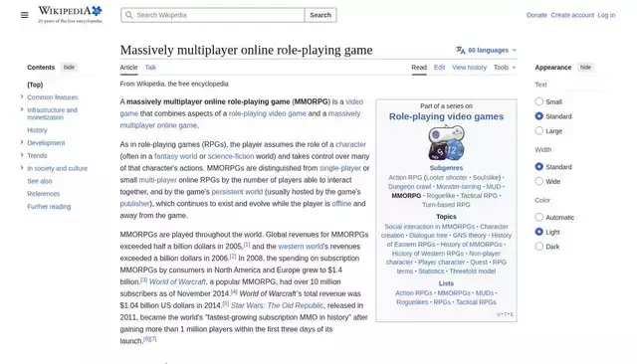The height and width of the screenshot is (364, 637).
Task: Open the science-fiction link
Action: (231, 156)
